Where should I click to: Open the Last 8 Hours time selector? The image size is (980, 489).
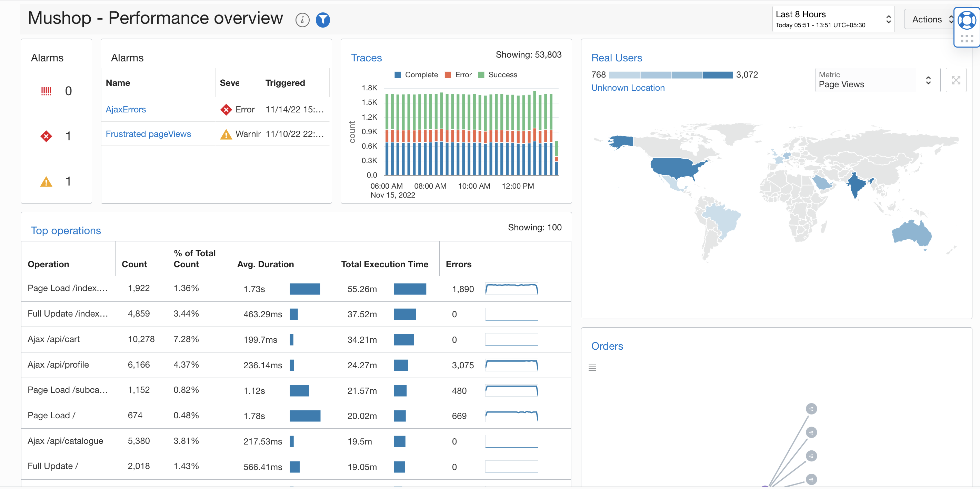pyautogui.click(x=833, y=19)
